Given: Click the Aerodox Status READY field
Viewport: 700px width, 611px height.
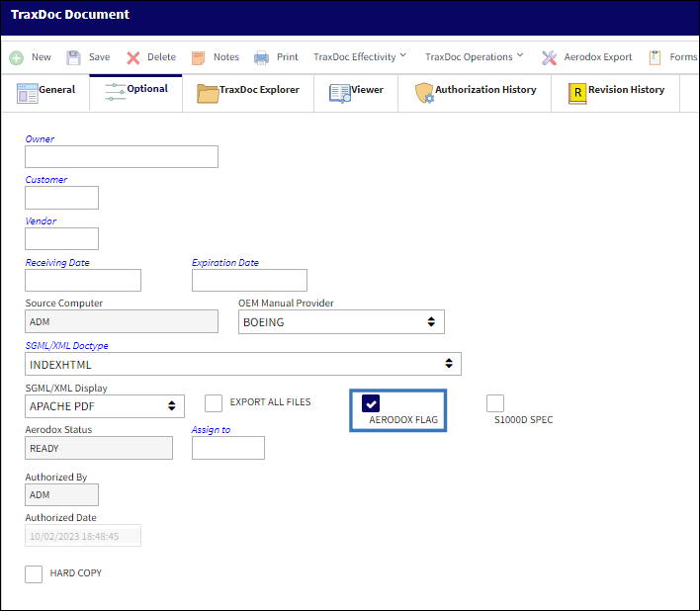Looking at the screenshot, I should [x=99, y=448].
